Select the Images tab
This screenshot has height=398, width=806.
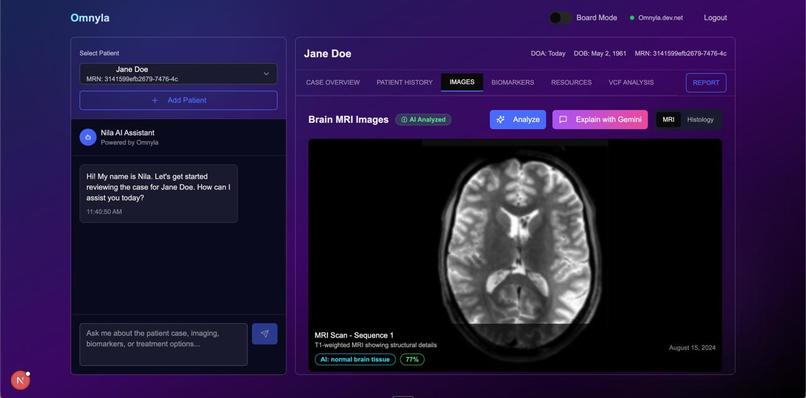pyautogui.click(x=462, y=82)
